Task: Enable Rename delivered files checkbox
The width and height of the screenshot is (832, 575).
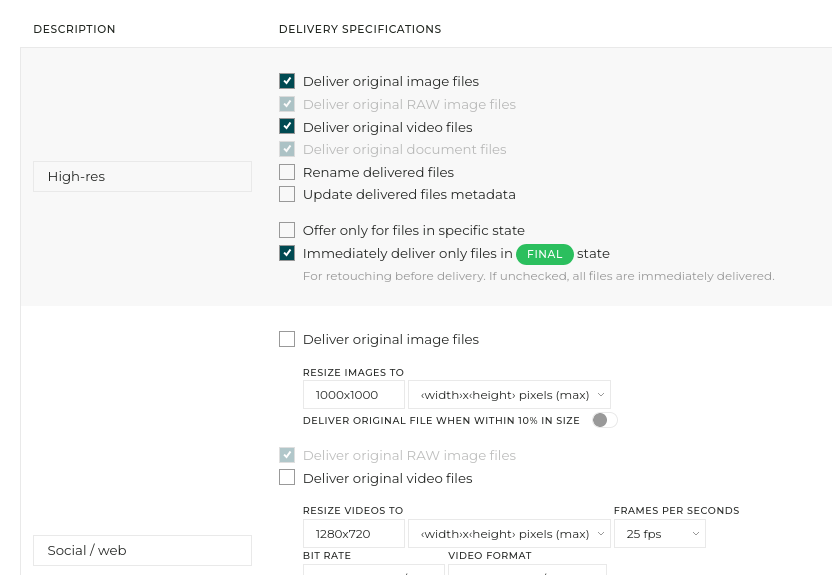Action: pyautogui.click(x=287, y=172)
